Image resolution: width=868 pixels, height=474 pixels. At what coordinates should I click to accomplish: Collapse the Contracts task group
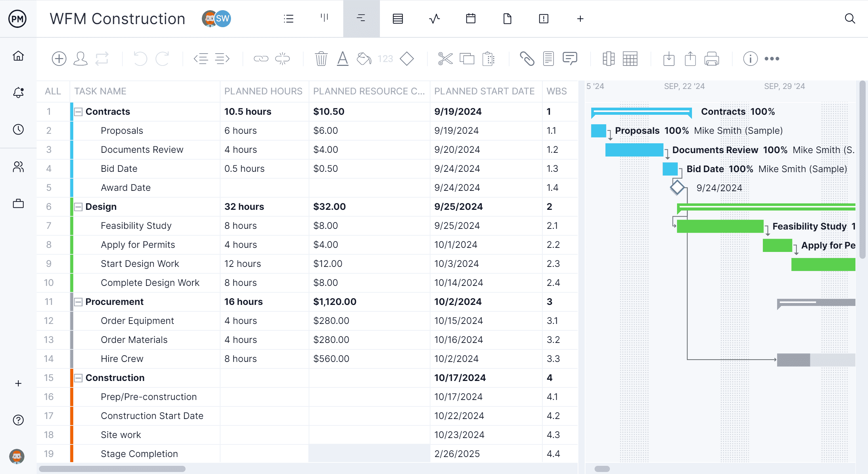click(78, 111)
